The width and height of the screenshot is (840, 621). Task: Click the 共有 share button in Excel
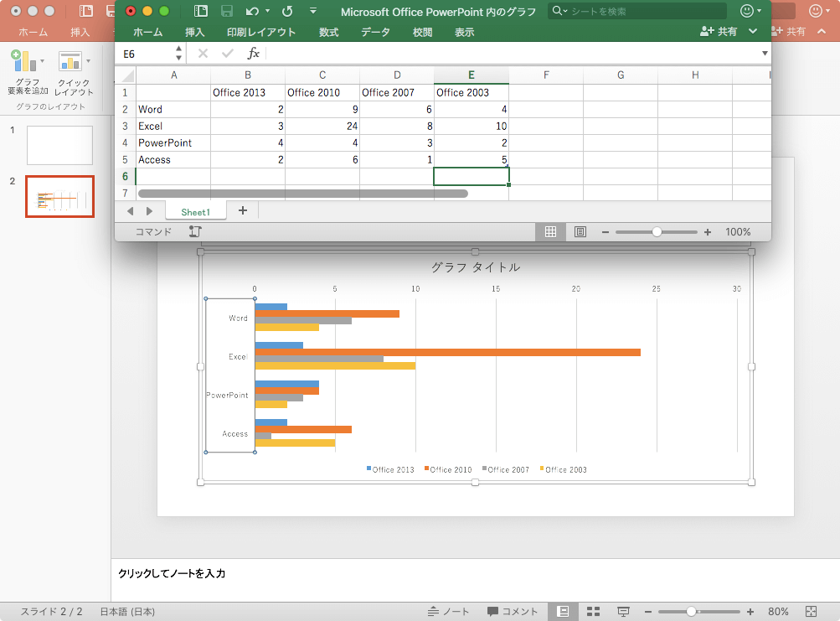[719, 32]
